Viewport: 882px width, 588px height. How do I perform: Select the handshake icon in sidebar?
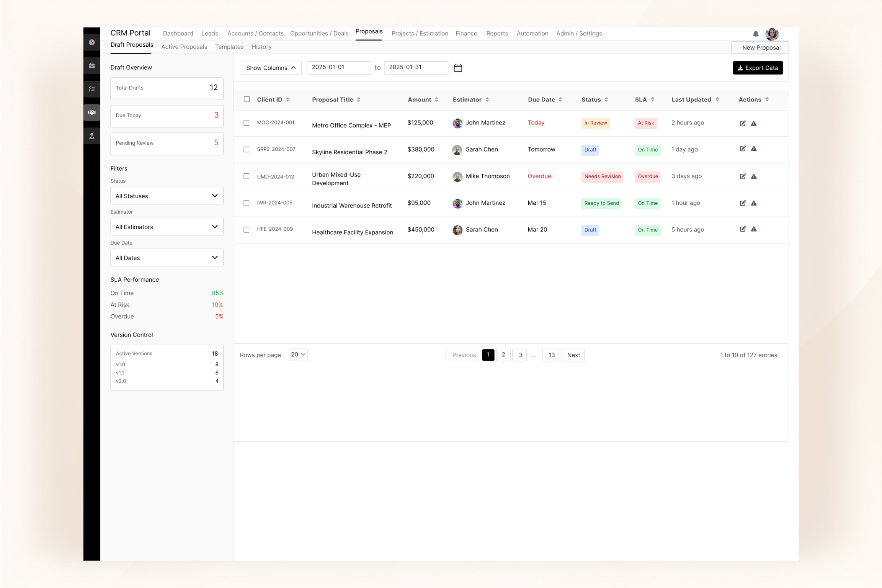pyautogui.click(x=92, y=113)
